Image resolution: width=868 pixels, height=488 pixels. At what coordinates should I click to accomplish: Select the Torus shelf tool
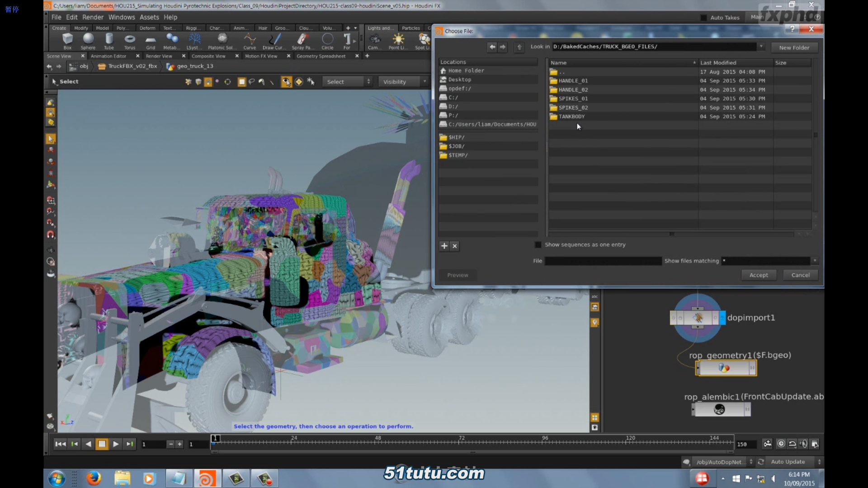coord(130,41)
